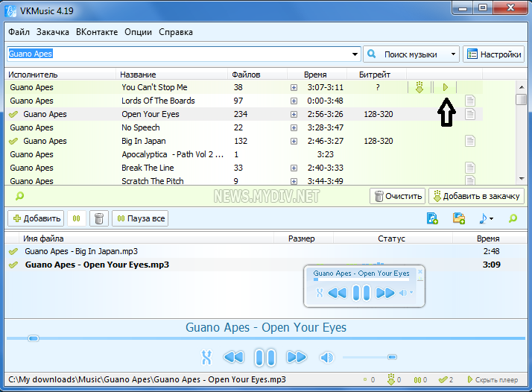Image resolution: width=532 pixels, height=392 pixels.
Task: Click Скрыть плеер link
Action: 493,380
